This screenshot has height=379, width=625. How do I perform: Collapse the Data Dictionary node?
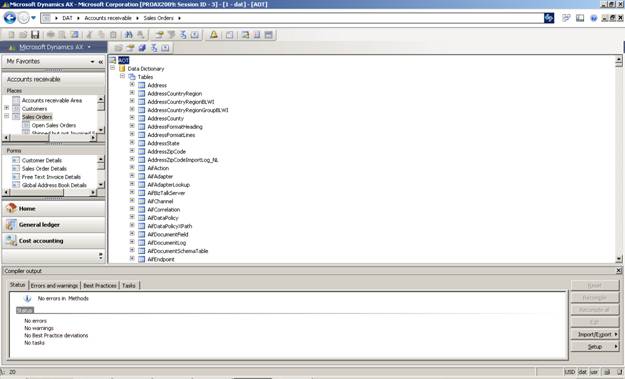coord(112,68)
